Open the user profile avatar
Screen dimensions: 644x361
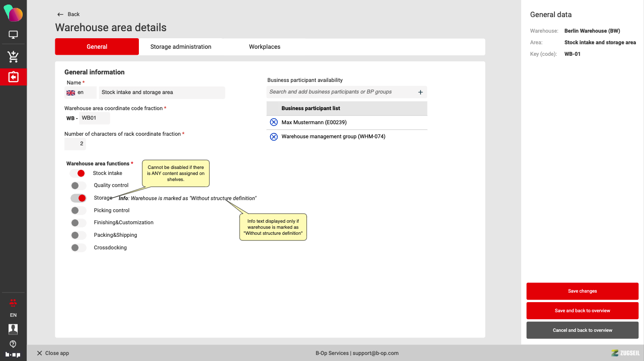(x=13, y=329)
